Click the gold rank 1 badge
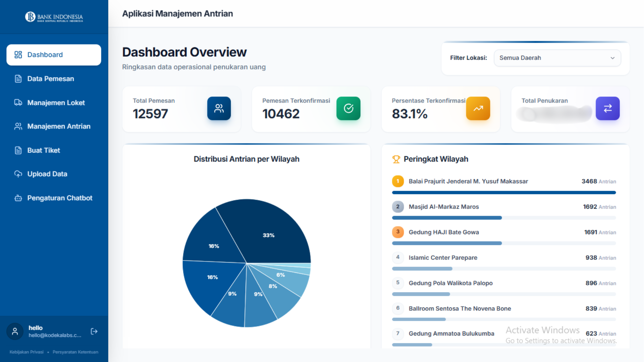The height and width of the screenshot is (362, 644). pyautogui.click(x=398, y=181)
